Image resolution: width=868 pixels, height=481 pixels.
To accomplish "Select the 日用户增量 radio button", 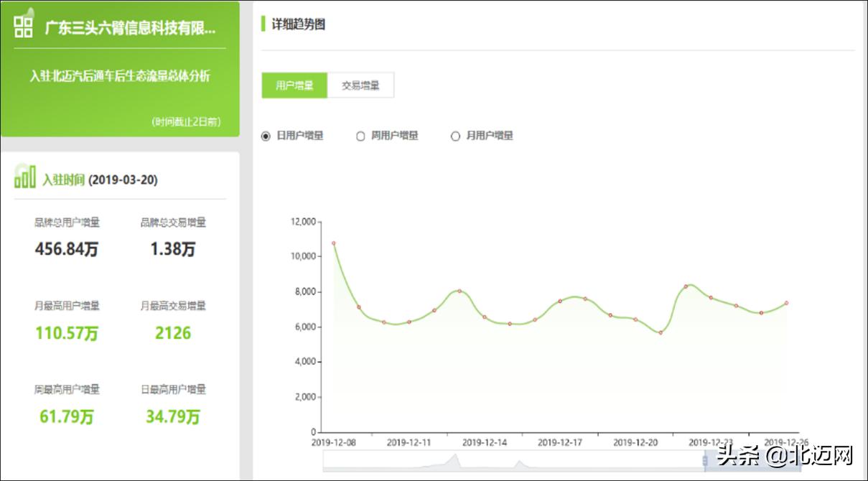I will pos(267,136).
